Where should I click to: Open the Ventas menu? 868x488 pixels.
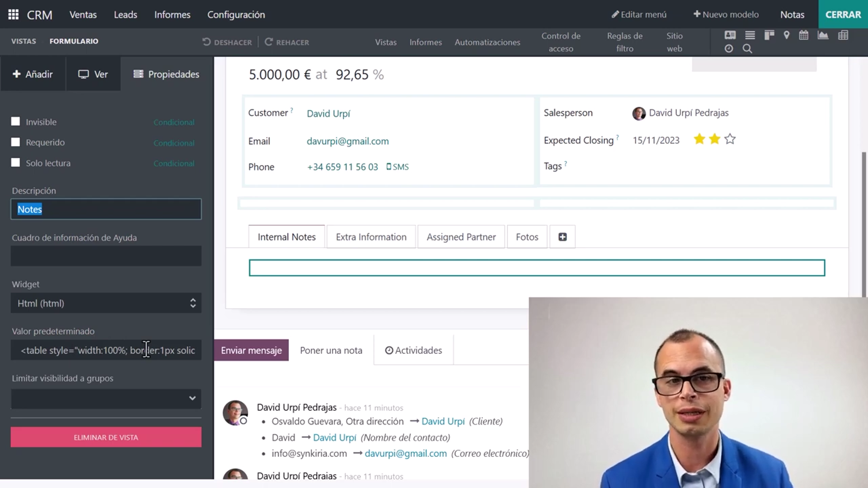[83, 14]
